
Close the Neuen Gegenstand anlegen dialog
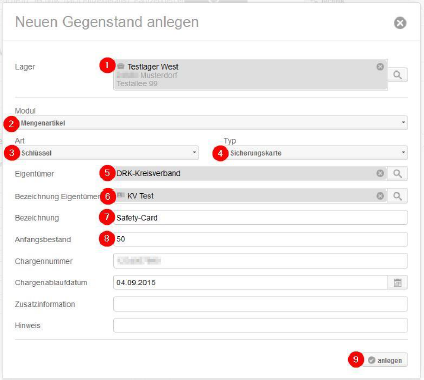[400, 23]
